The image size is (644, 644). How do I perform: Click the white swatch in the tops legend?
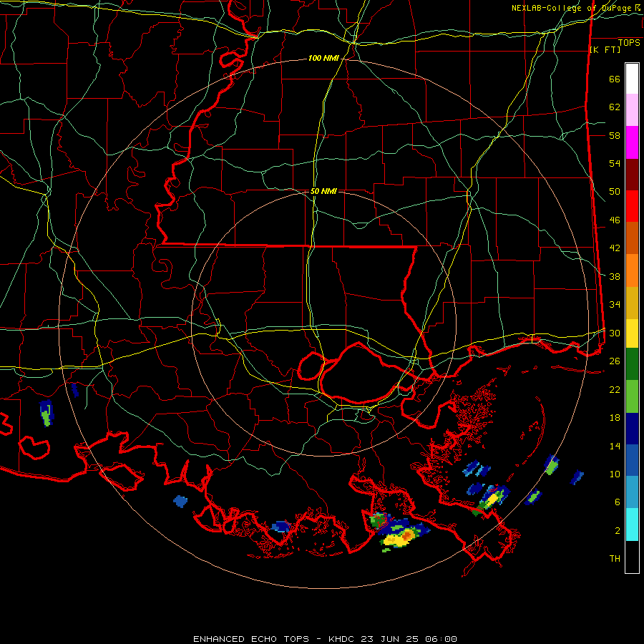[x=632, y=79]
